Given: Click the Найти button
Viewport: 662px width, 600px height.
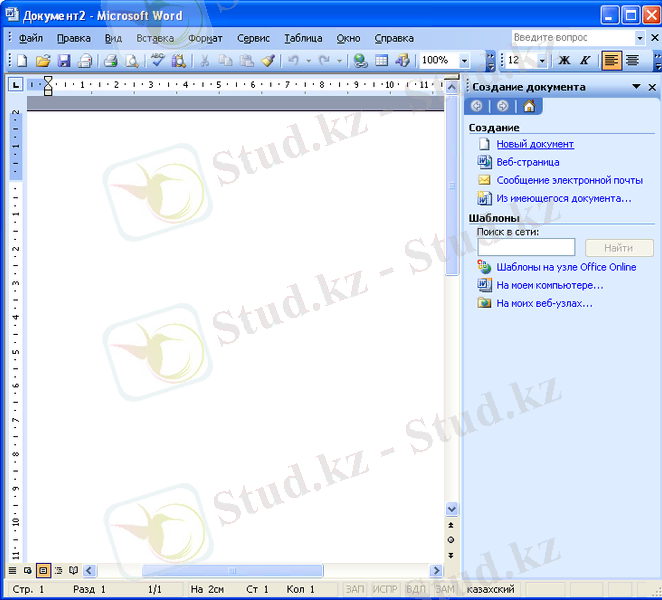Looking at the screenshot, I should click(x=619, y=248).
